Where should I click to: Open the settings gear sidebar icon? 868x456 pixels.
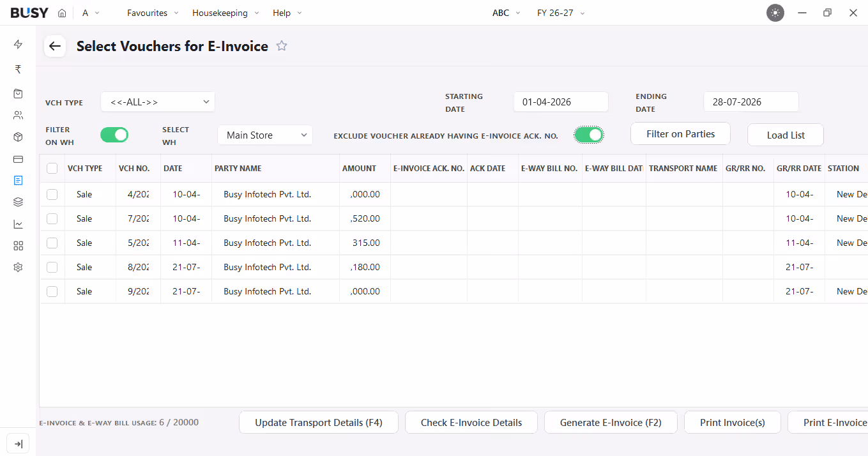18,268
